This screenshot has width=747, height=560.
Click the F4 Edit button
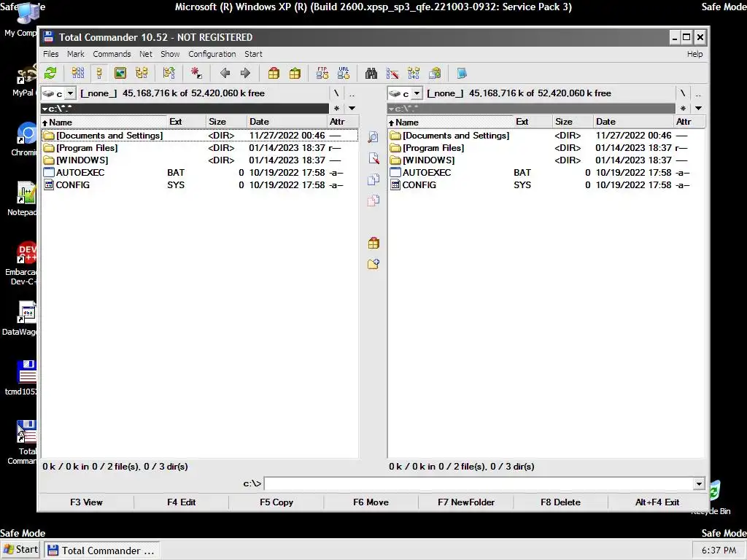click(x=181, y=502)
